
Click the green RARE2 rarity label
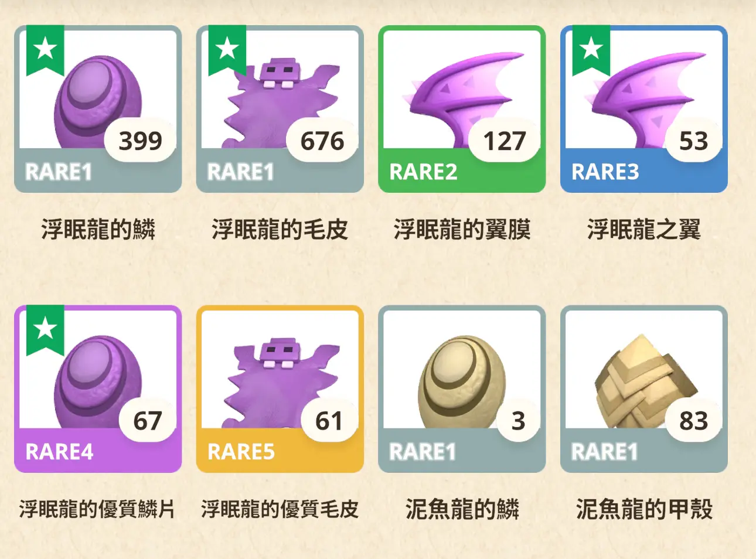[x=423, y=172]
